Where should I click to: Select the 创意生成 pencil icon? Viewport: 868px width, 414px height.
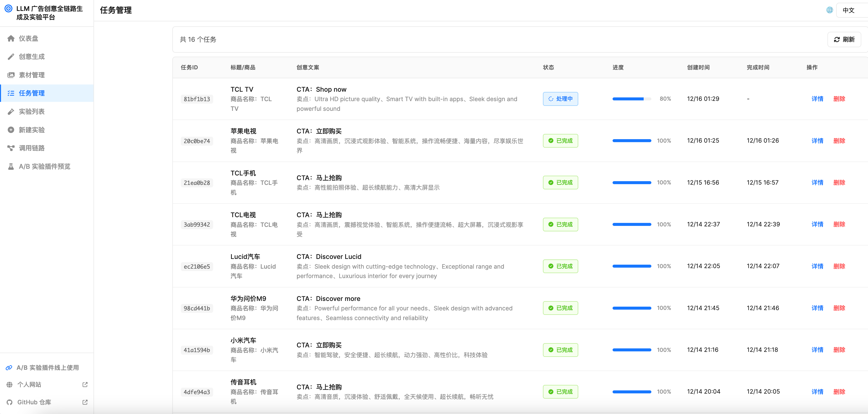coord(11,57)
